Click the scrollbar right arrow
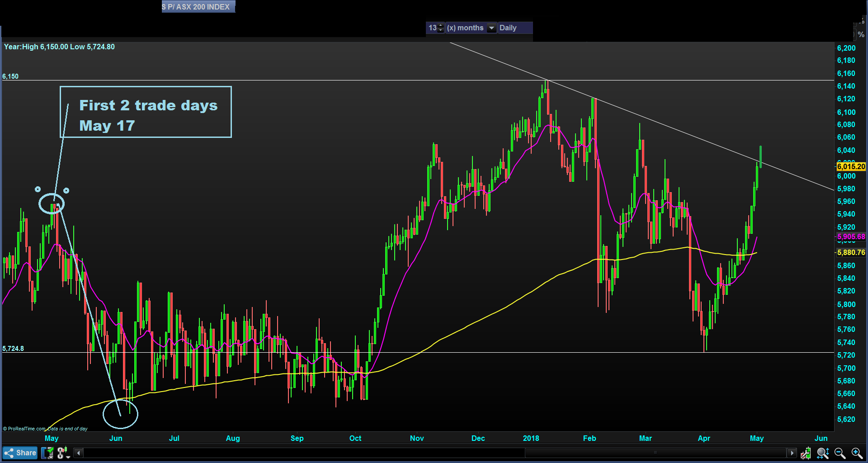The image size is (868, 463). pos(792,453)
